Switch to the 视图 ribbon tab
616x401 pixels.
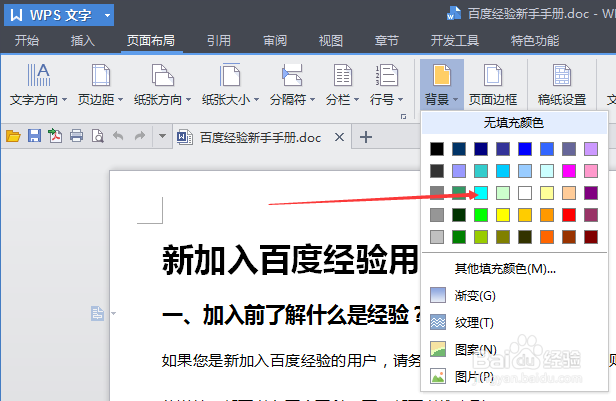click(x=331, y=40)
